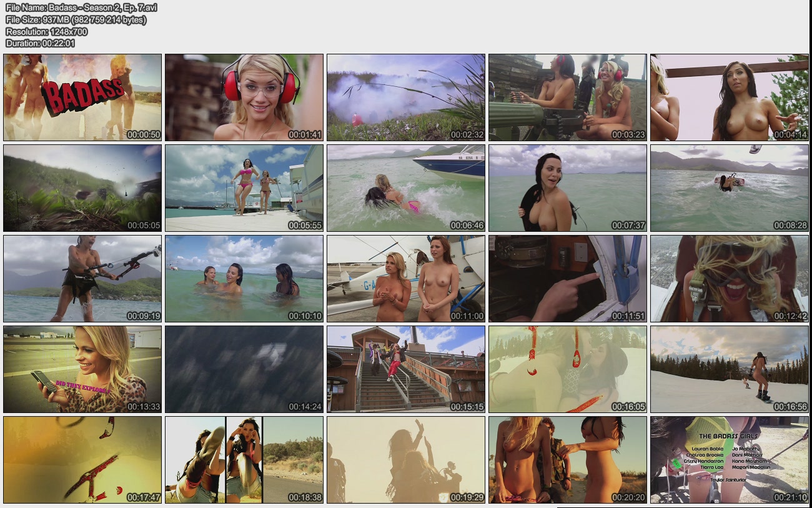
Task: Click the blurry grass frame at 00:05:05
Action: pos(82,188)
